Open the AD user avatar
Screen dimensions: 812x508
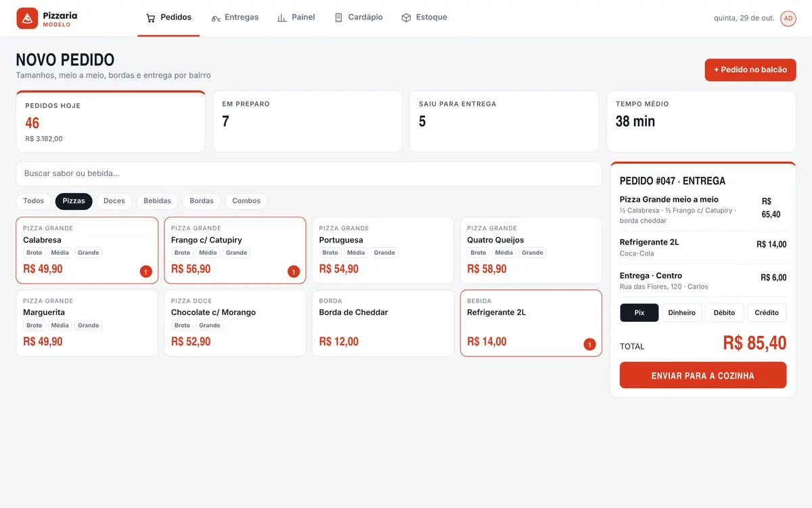(x=788, y=18)
